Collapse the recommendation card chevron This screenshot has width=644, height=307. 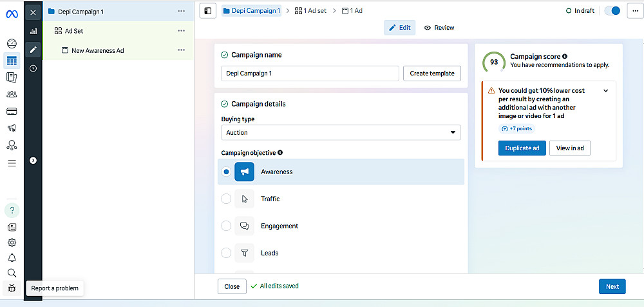coord(605,91)
